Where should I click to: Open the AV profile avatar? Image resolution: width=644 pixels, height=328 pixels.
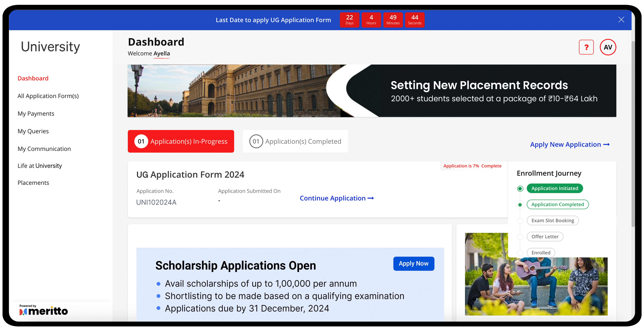608,47
